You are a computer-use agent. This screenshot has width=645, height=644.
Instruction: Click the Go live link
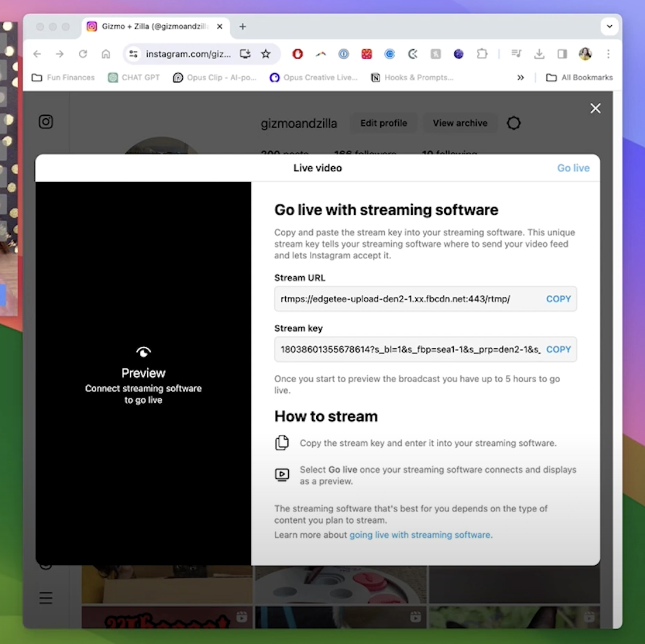(x=573, y=168)
